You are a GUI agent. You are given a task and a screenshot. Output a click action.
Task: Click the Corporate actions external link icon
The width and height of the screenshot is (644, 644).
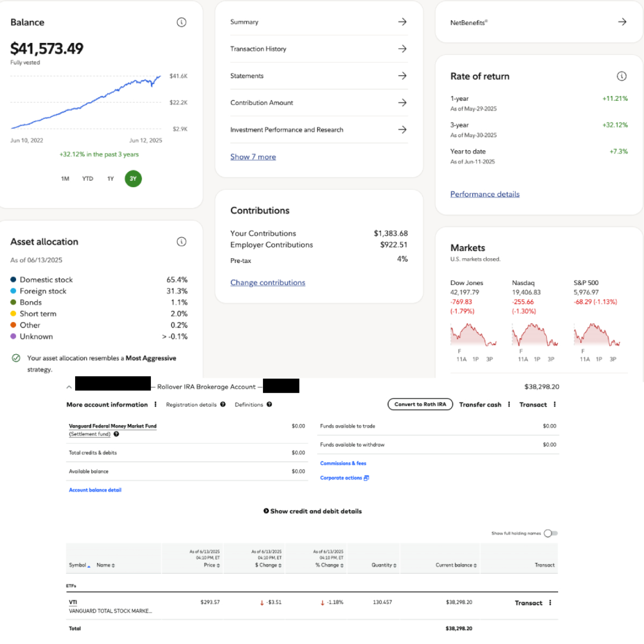point(366,478)
